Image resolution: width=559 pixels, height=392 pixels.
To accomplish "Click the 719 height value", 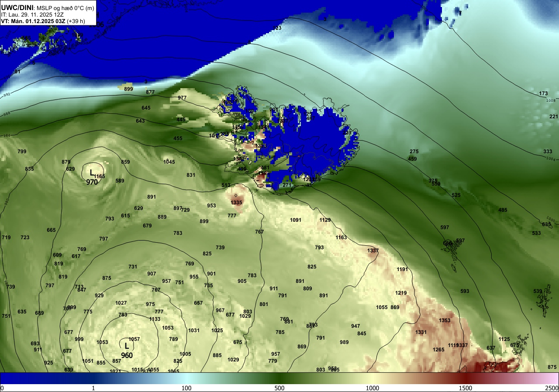I will point(6,237).
